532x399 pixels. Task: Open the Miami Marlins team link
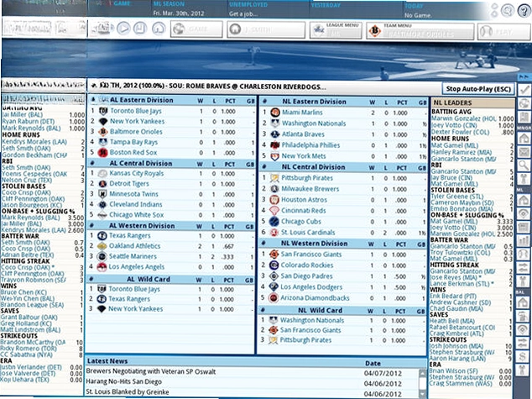302,113
